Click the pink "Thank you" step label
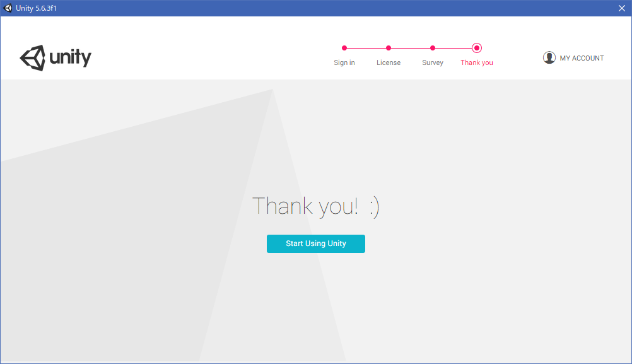The width and height of the screenshot is (632, 364). point(477,62)
